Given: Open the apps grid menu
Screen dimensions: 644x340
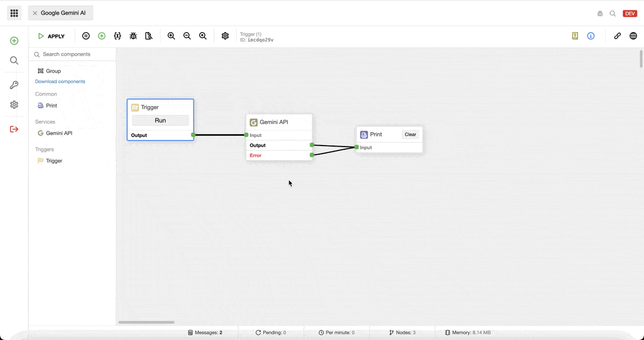Looking at the screenshot, I should [x=14, y=13].
